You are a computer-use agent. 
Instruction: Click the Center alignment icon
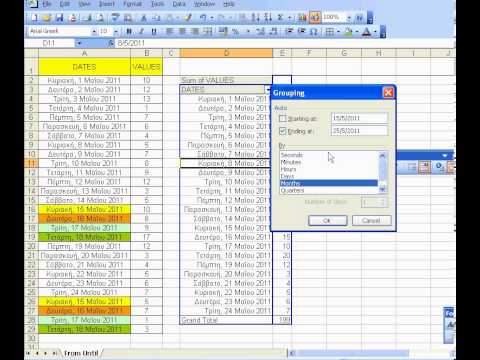point(182,32)
